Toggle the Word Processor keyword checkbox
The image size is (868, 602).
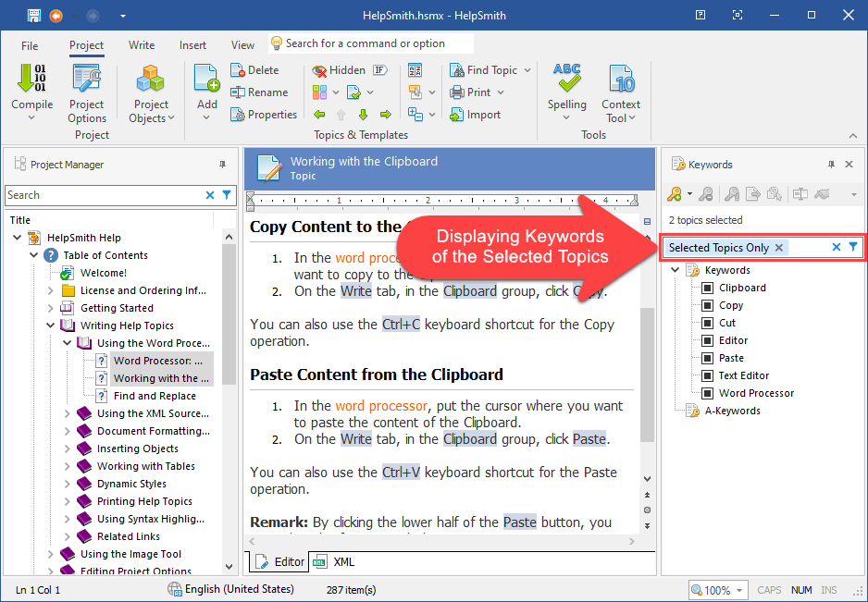[708, 393]
